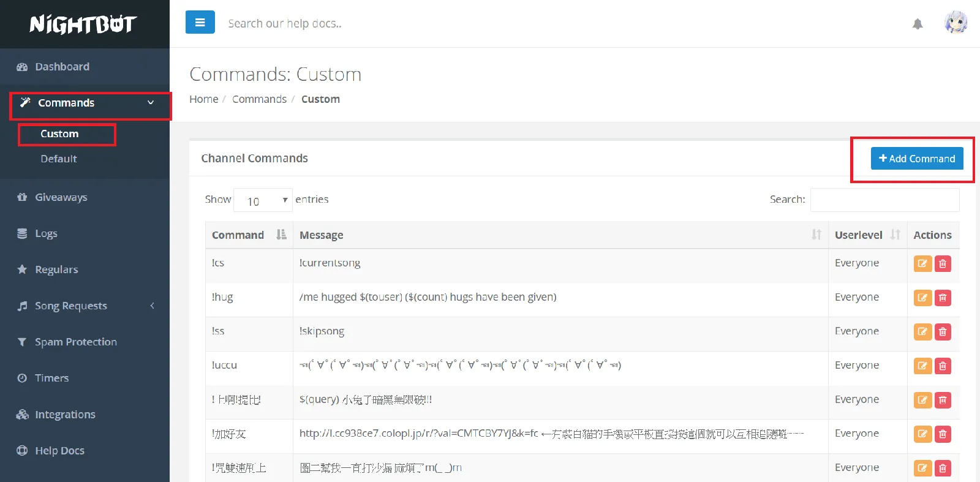
Task: Open the Default commands page
Action: point(59,159)
